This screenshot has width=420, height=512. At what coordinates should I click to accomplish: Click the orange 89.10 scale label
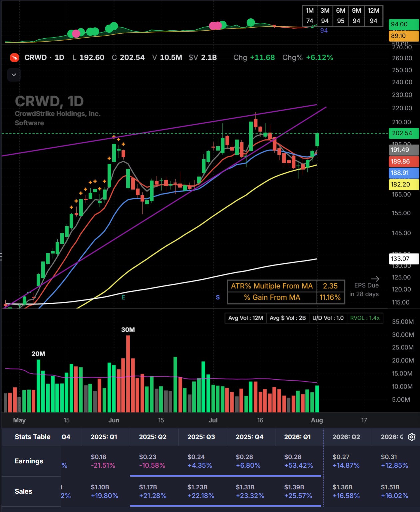click(x=403, y=36)
